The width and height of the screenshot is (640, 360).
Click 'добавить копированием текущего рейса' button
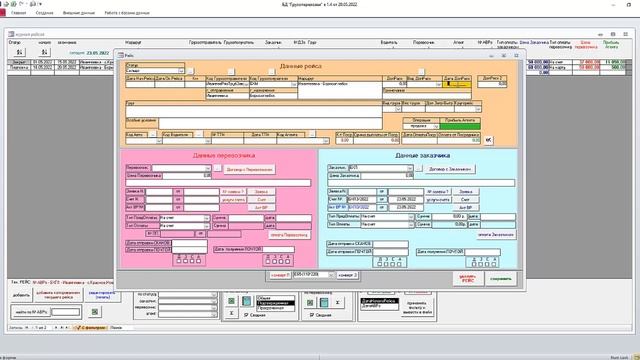coord(58,295)
